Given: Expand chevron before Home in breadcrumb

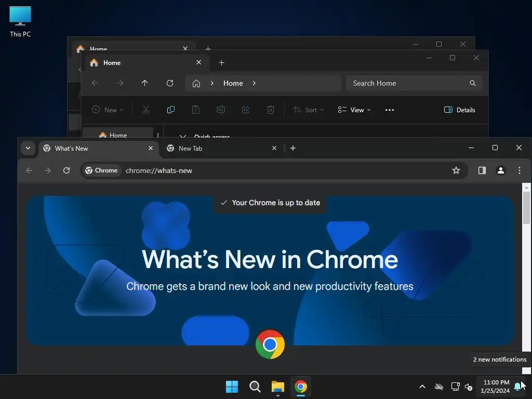Looking at the screenshot, I should coord(212,83).
